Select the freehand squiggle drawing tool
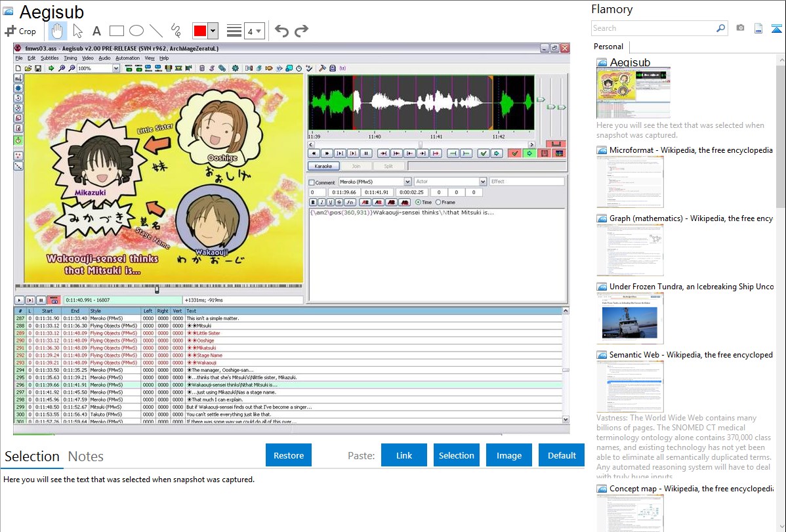This screenshot has width=786, height=532. pyautogui.click(x=176, y=31)
